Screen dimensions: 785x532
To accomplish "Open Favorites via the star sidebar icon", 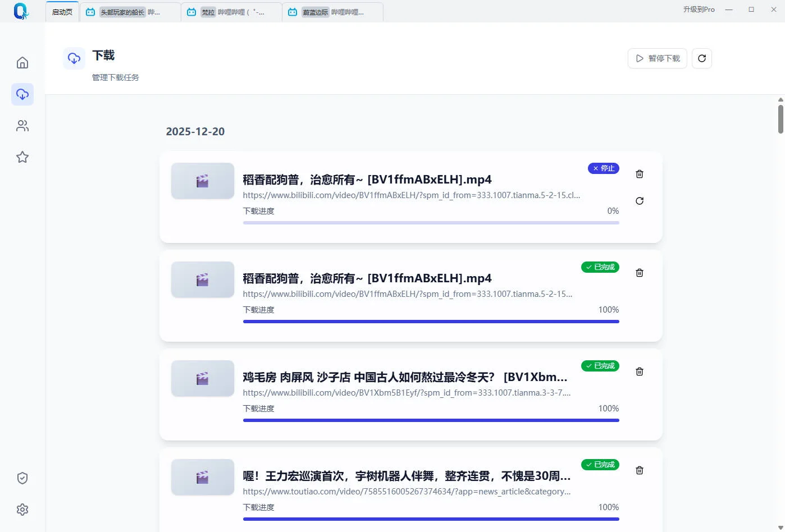I will tap(22, 157).
